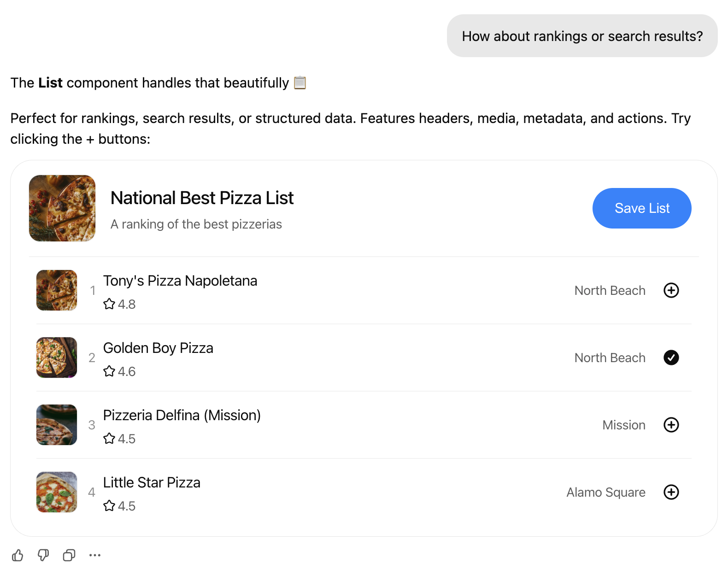Image resolution: width=728 pixels, height=575 pixels.
Task: Click the star icon next to Little Star's 4.5
Action: point(109,506)
